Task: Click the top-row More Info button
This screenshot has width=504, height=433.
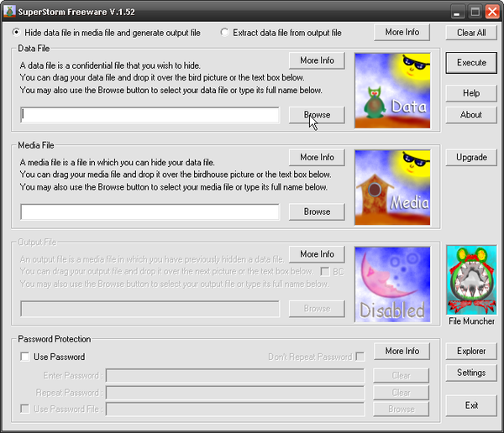Action: [x=402, y=32]
